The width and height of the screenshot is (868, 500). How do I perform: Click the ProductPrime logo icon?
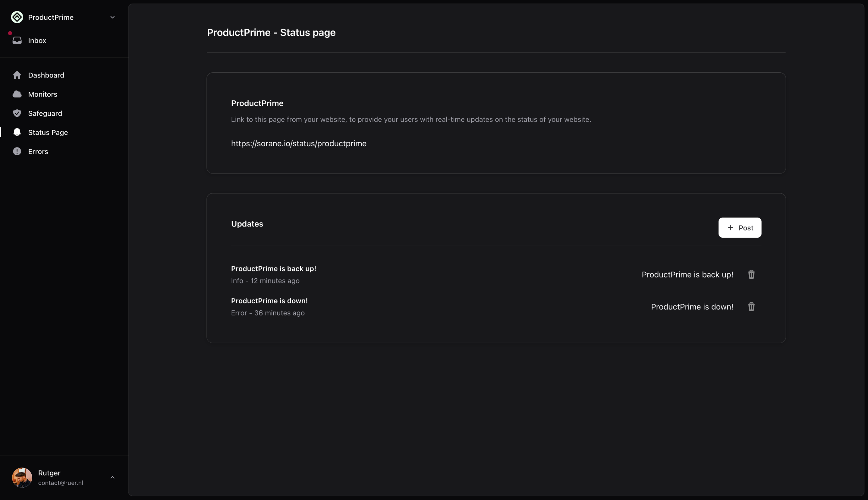(x=17, y=17)
